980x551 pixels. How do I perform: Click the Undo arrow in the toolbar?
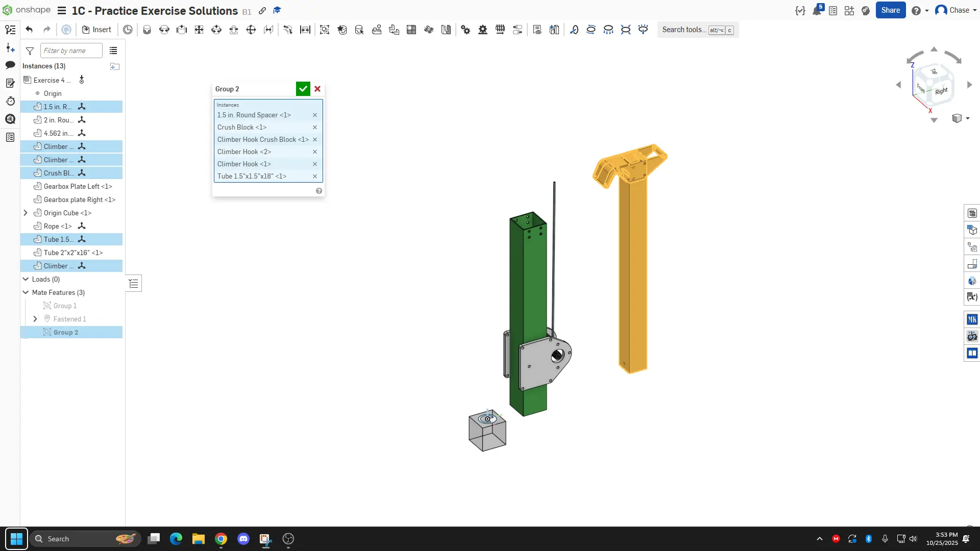29,30
